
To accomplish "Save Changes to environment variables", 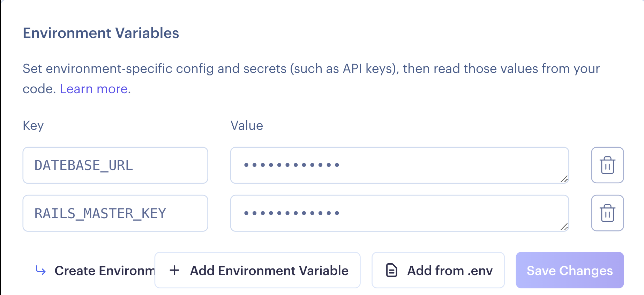I will click(x=569, y=270).
